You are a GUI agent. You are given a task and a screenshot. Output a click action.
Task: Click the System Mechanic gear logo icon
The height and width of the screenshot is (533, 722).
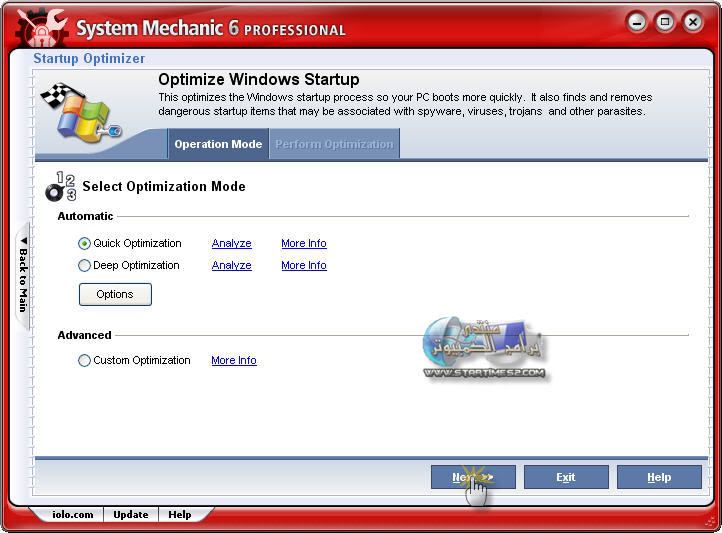coord(41,28)
